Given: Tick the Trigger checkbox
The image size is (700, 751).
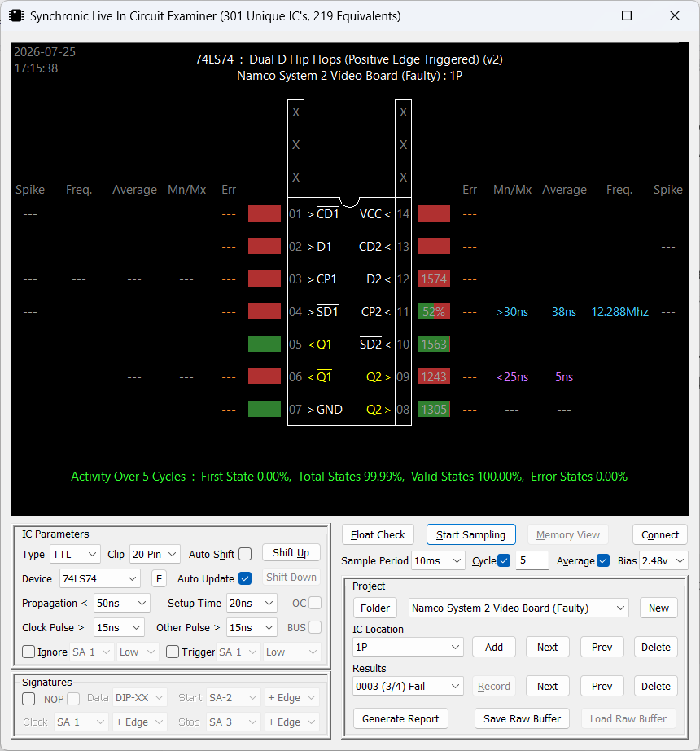Looking at the screenshot, I should point(173,652).
